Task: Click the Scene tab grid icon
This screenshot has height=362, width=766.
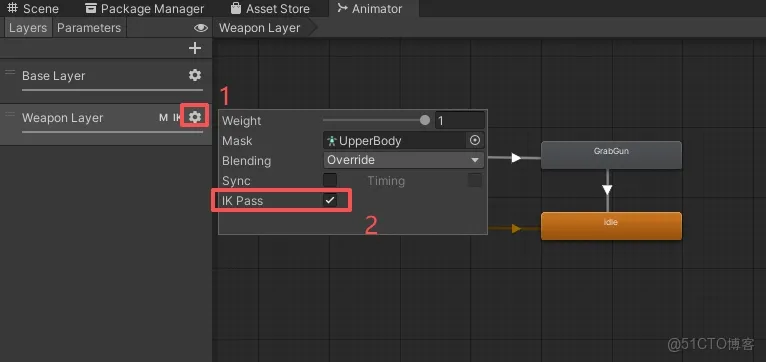Action: 12,8
